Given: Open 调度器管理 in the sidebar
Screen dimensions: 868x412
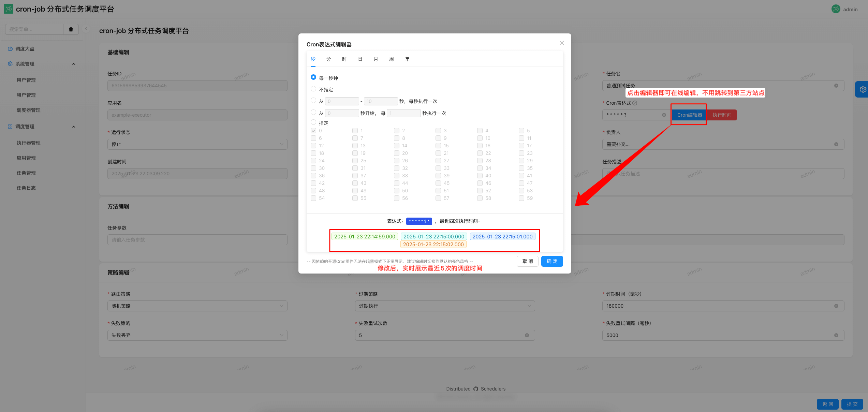Looking at the screenshot, I should coord(29,110).
